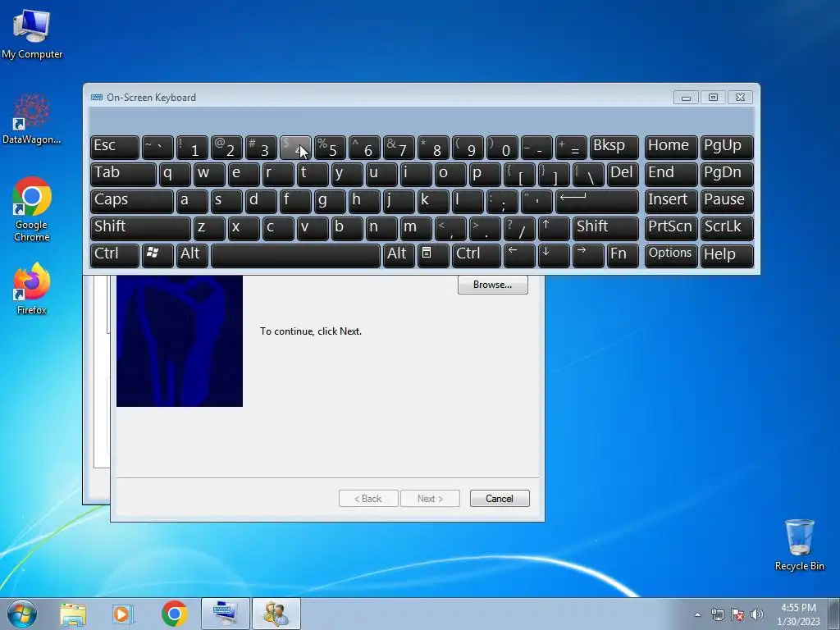Screen dimensions: 840x630
Task: Toggle the ScrLk key
Action: pyautogui.click(x=727, y=228)
